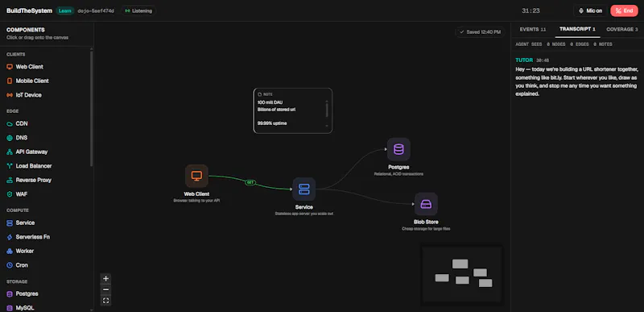Zoom out with the minus button
Screen dimensions: 644x312
point(106,289)
